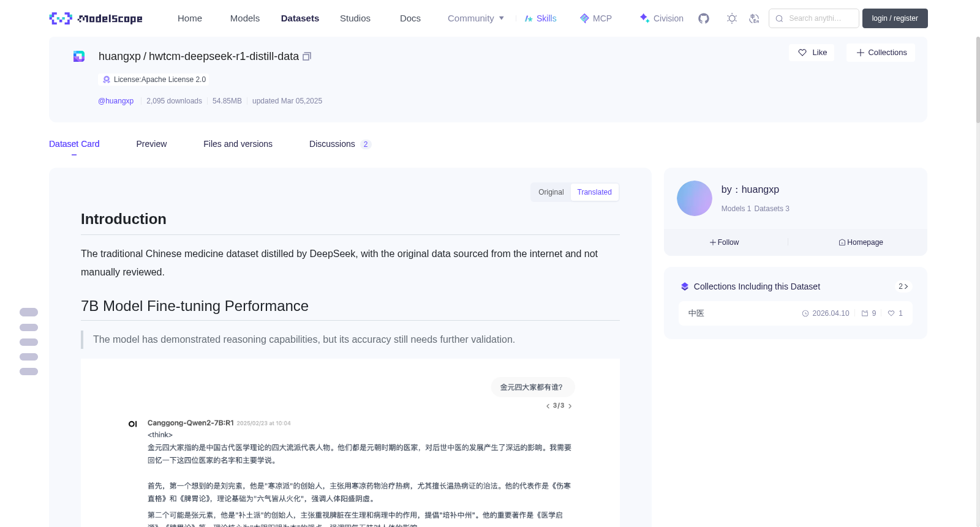
Task: Select Datasets in the top navigation
Action: coord(300,18)
